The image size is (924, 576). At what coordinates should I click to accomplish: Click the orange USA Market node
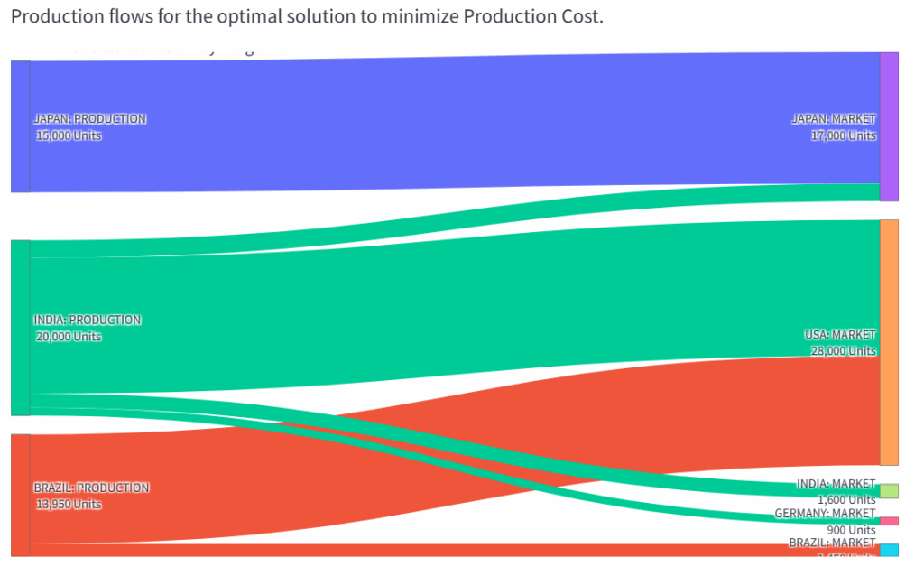click(x=889, y=341)
